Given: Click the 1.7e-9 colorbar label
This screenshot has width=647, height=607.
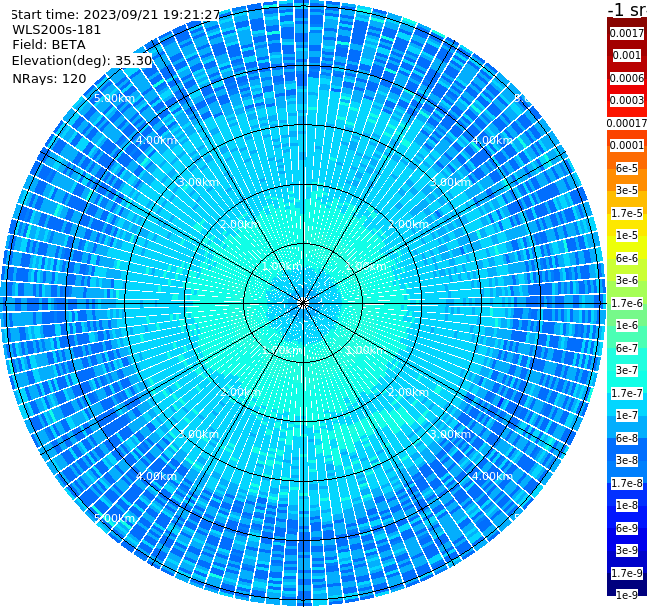Looking at the screenshot, I should [627, 573].
